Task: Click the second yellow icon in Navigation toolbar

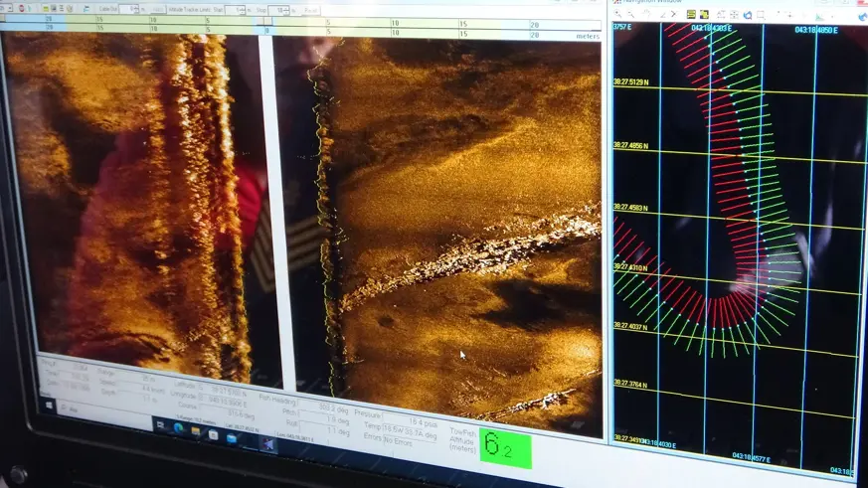Action: click(x=705, y=14)
